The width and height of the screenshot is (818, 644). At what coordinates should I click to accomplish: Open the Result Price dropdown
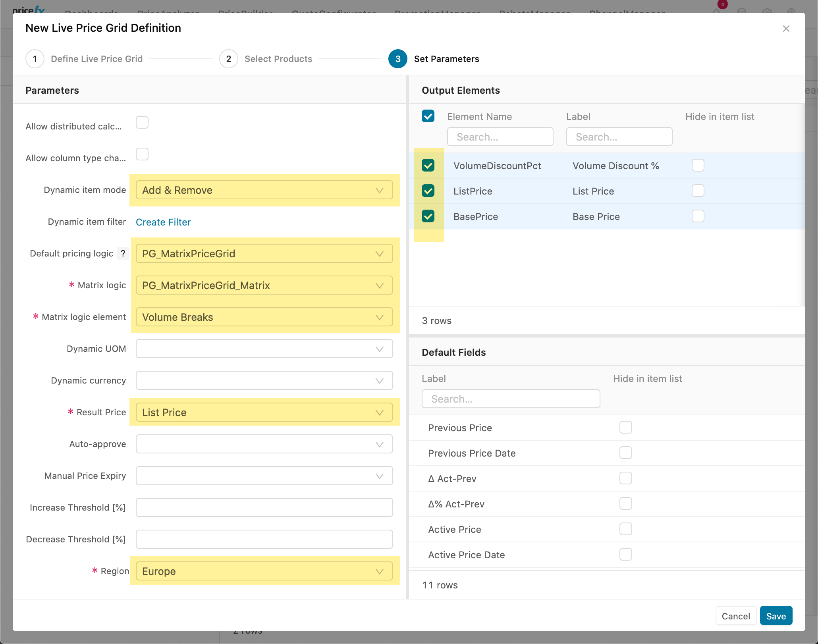[379, 413]
